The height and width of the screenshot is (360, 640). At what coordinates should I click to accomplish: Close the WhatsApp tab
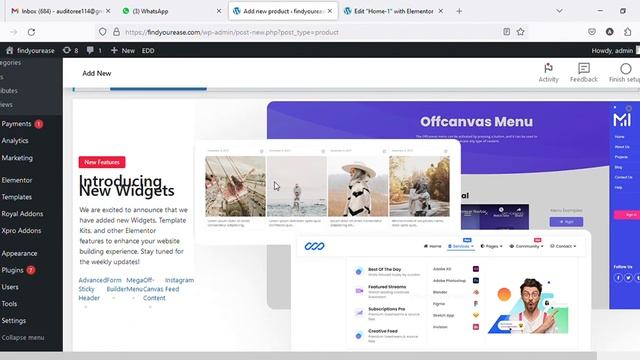click(219, 11)
